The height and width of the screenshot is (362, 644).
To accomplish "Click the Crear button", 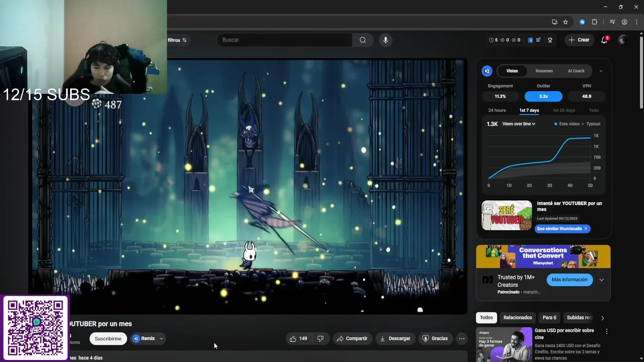I will [579, 40].
